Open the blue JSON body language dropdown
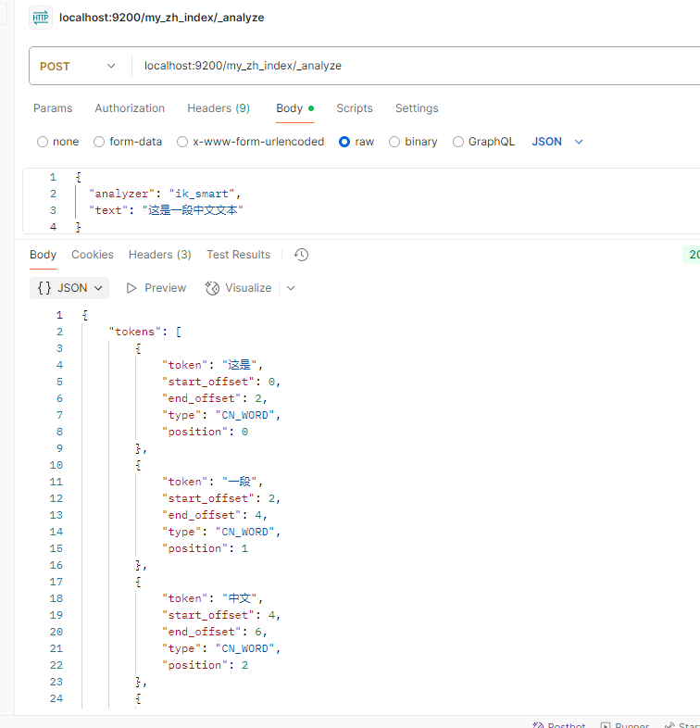This screenshot has height=728, width=700. click(557, 142)
